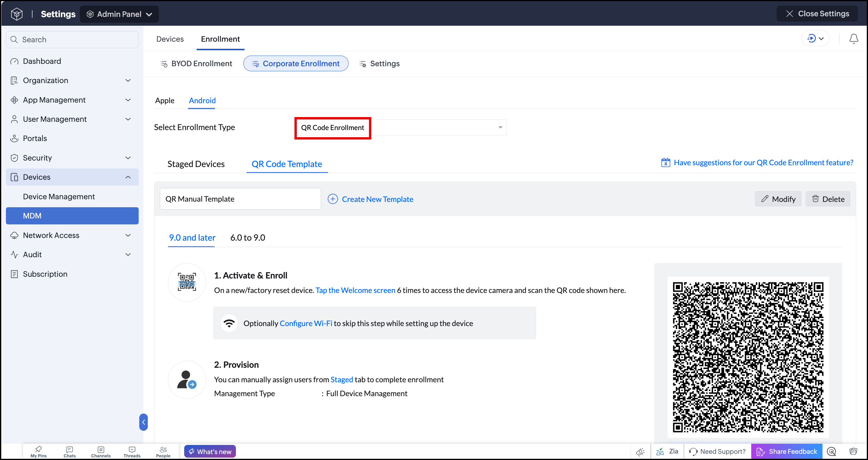Image resolution: width=868 pixels, height=460 pixels.
Task: Open the Admin Panel dropdown
Action: click(x=119, y=14)
